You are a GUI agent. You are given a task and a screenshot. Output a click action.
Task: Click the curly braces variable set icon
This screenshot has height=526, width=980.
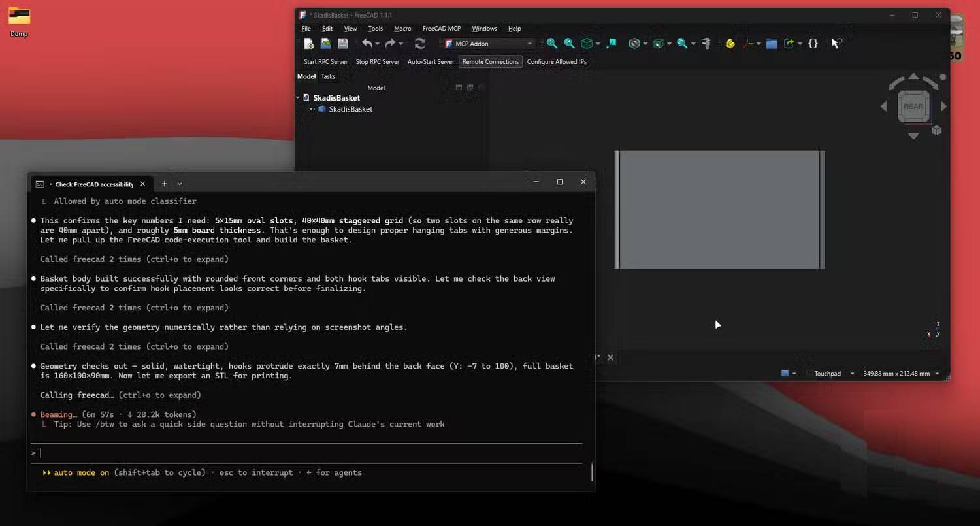coord(813,43)
